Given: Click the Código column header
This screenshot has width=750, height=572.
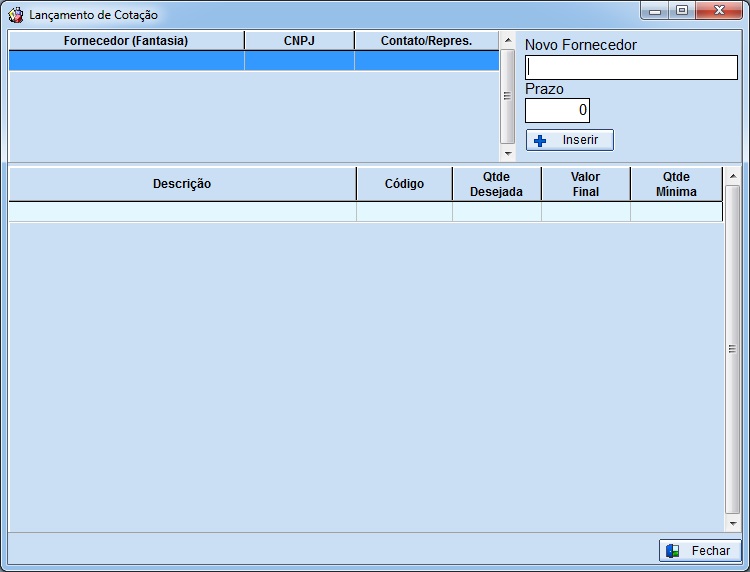Looking at the screenshot, I should pyautogui.click(x=404, y=184).
